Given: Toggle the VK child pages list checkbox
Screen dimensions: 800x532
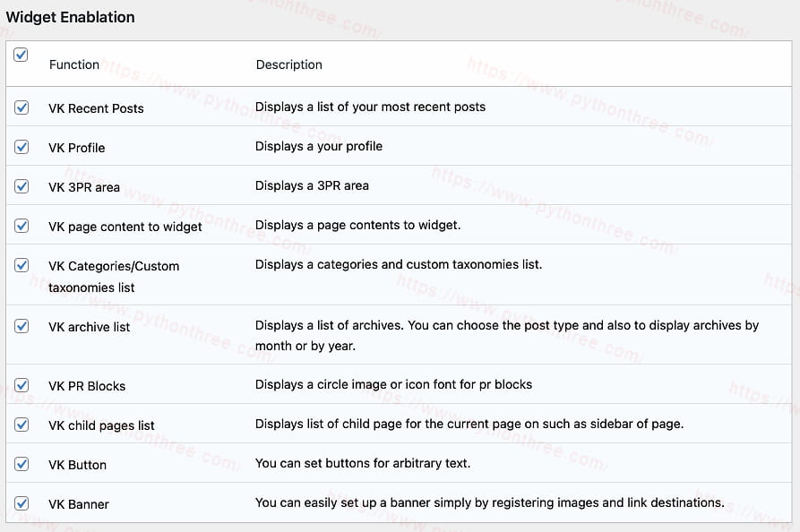Looking at the screenshot, I should tap(22, 425).
